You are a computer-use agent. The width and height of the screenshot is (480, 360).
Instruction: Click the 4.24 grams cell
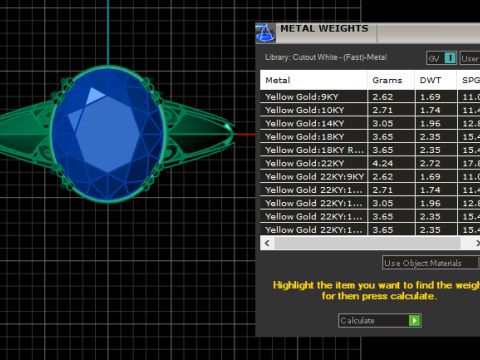point(391,163)
